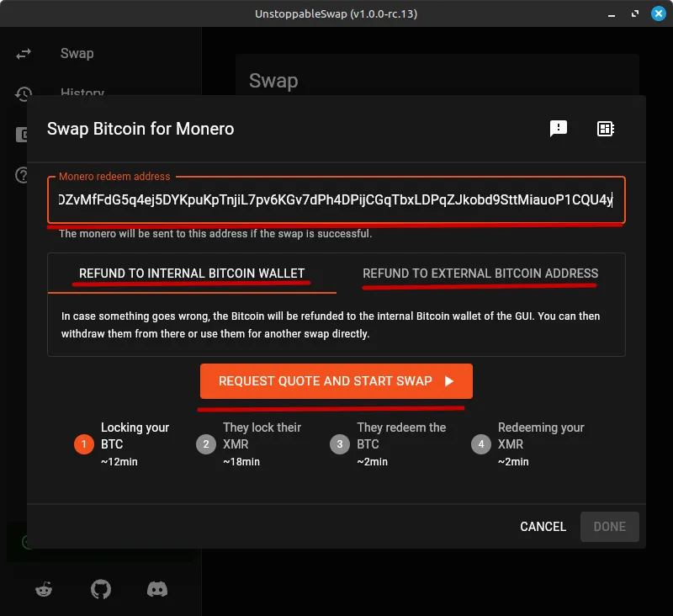
Task: Click the swap arrows icon in sidebar
Action: click(24, 54)
